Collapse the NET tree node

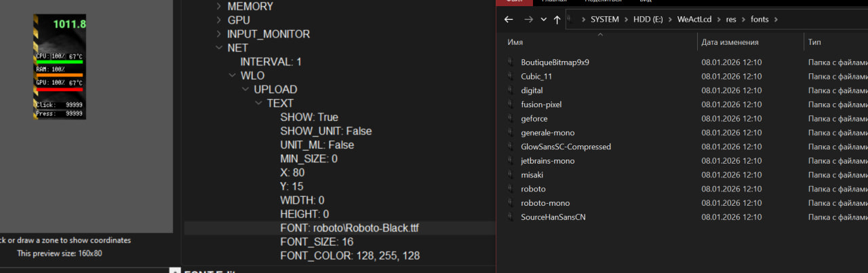[218, 48]
